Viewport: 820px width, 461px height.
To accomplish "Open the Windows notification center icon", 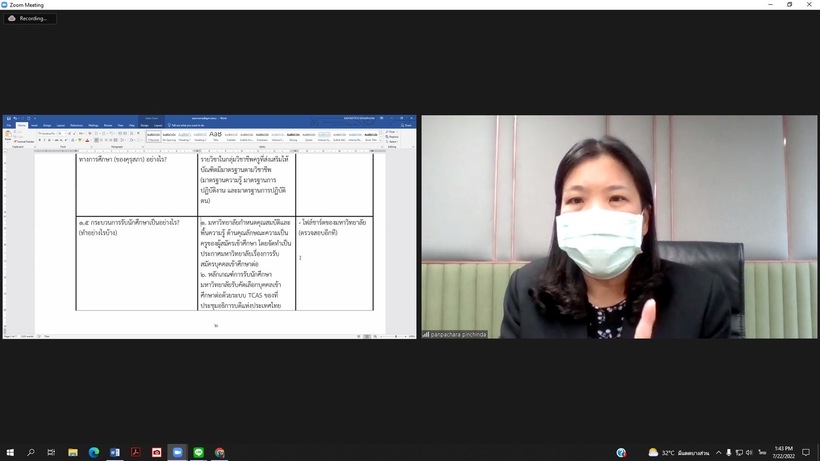I will pos(806,453).
